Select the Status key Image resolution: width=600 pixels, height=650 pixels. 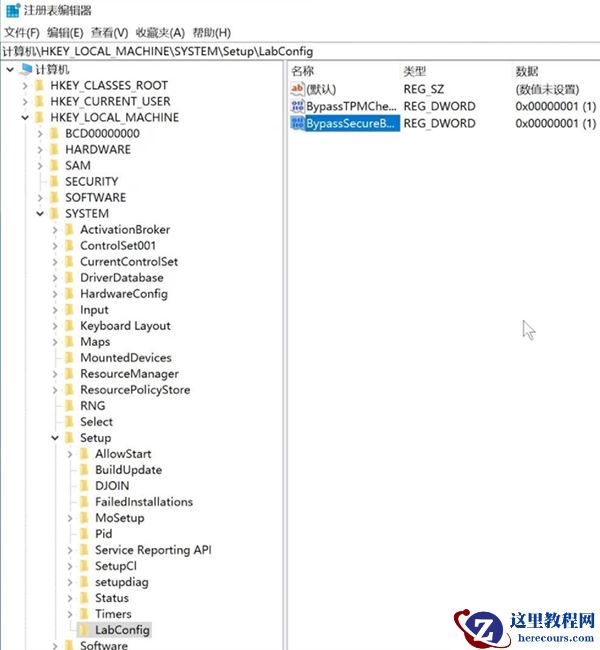(x=112, y=598)
